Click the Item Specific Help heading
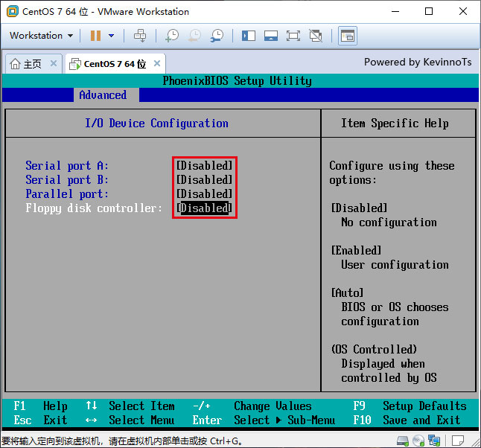Image resolution: width=481 pixels, height=448 pixels. [395, 124]
